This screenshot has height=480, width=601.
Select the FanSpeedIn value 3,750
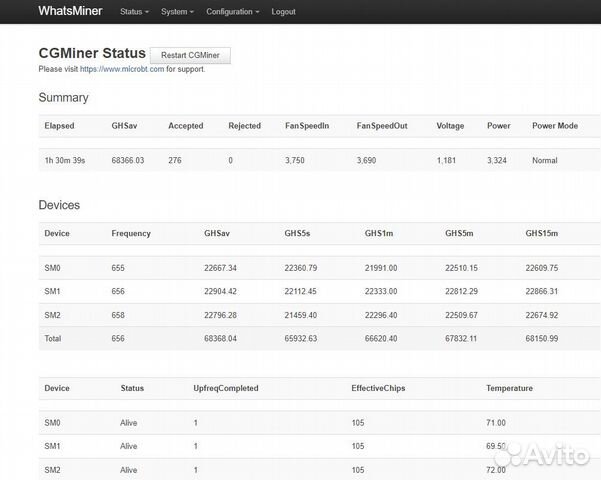click(294, 160)
